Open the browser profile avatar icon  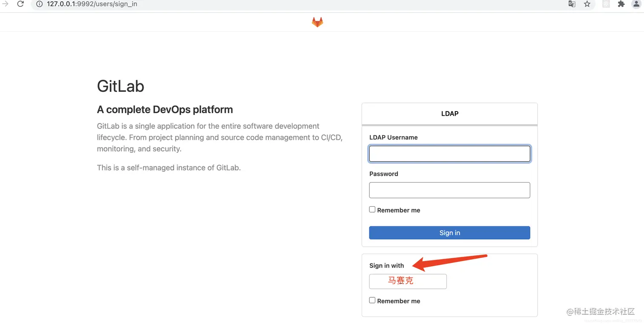click(x=636, y=4)
